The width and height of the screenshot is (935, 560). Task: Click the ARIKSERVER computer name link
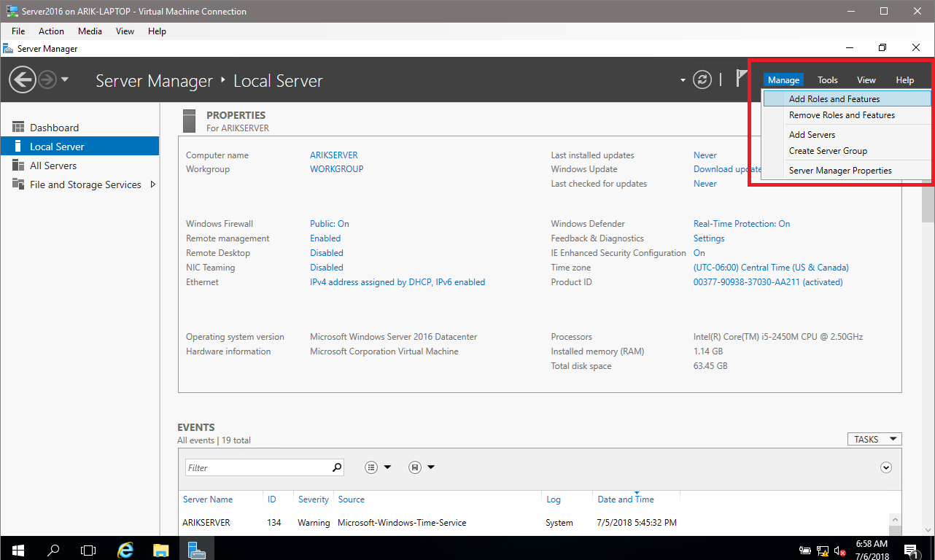334,155
